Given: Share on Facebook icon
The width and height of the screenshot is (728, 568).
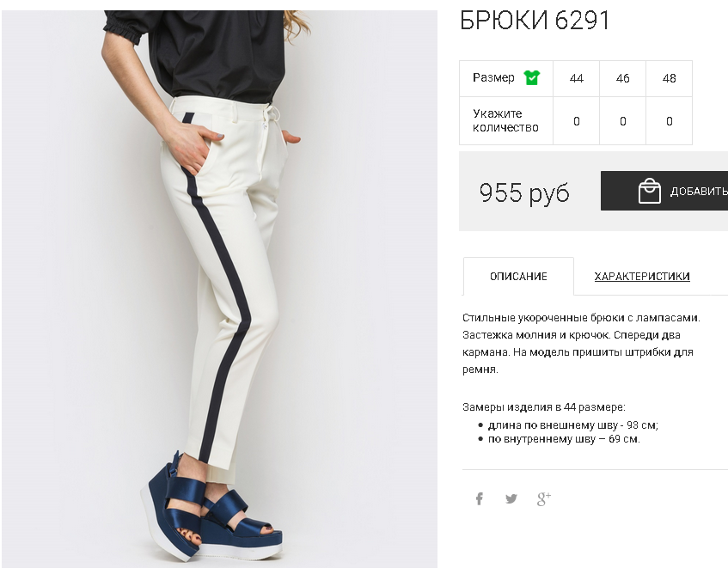Looking at the screenshot, I should 479,499.
